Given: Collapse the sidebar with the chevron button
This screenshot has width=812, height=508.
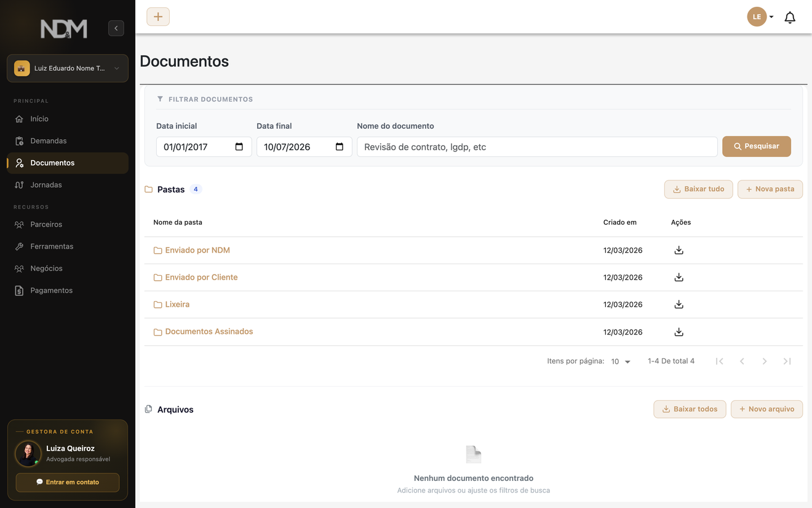Looking at the screenshot, I should (116, 28).
